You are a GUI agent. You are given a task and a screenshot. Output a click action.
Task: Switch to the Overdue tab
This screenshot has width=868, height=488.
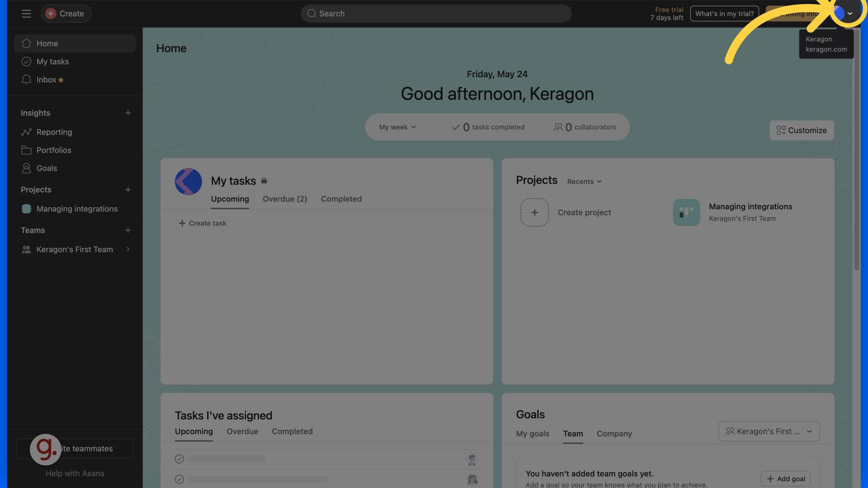(242, 432)
